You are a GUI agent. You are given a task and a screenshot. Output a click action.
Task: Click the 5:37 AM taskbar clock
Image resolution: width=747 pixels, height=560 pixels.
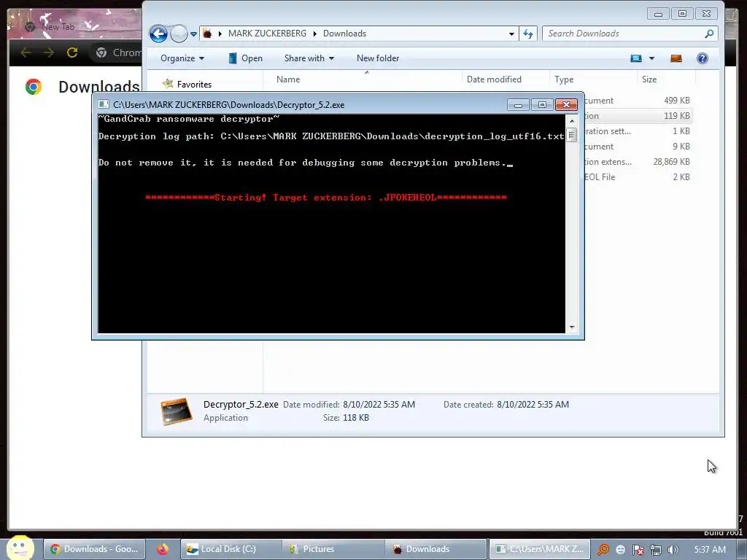click(710, 550)
